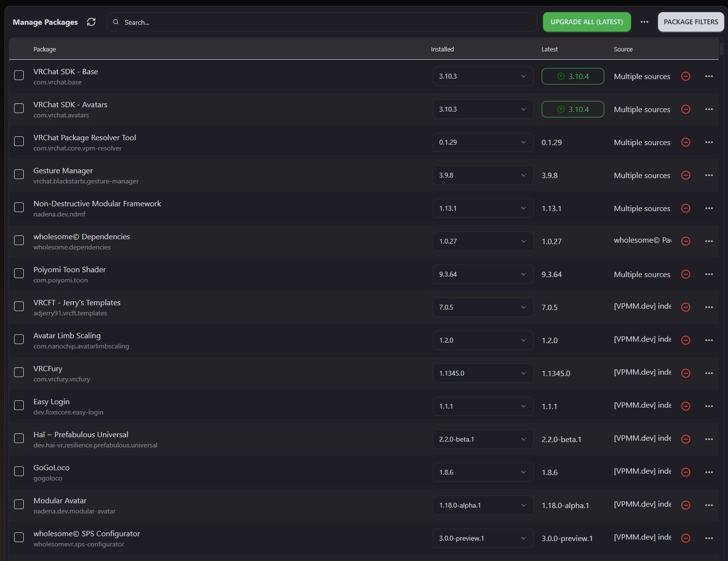Remove Poiyomi Toon Shader package
The width and height of the screenshot is (728, 561).
coord(686,274)
